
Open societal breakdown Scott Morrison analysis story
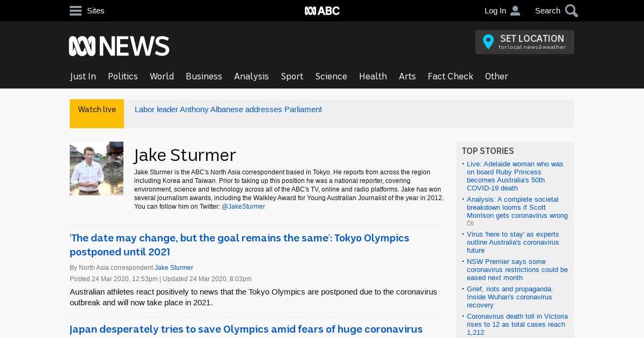(x=517, y=208)
